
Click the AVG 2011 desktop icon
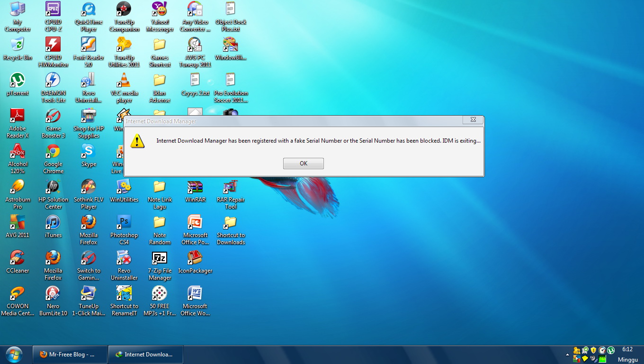[x=18, y=227]
